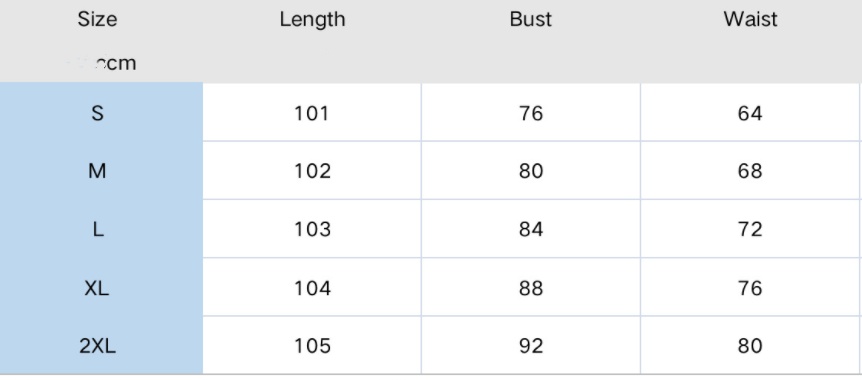Click the waist value 64
862x380 pixels.
point(750,113)
